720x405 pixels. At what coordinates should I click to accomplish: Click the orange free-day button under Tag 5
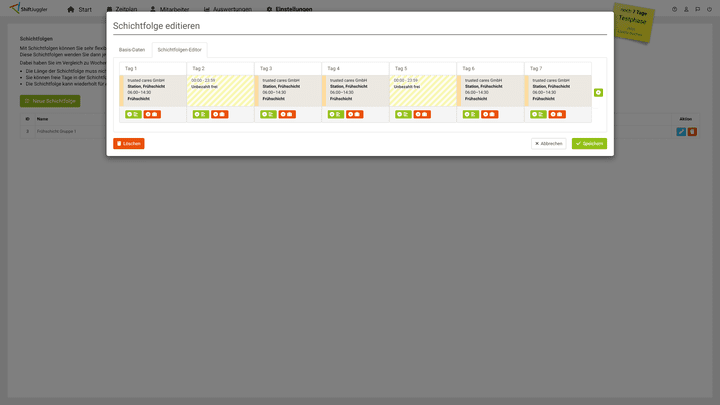pos(422,114)
